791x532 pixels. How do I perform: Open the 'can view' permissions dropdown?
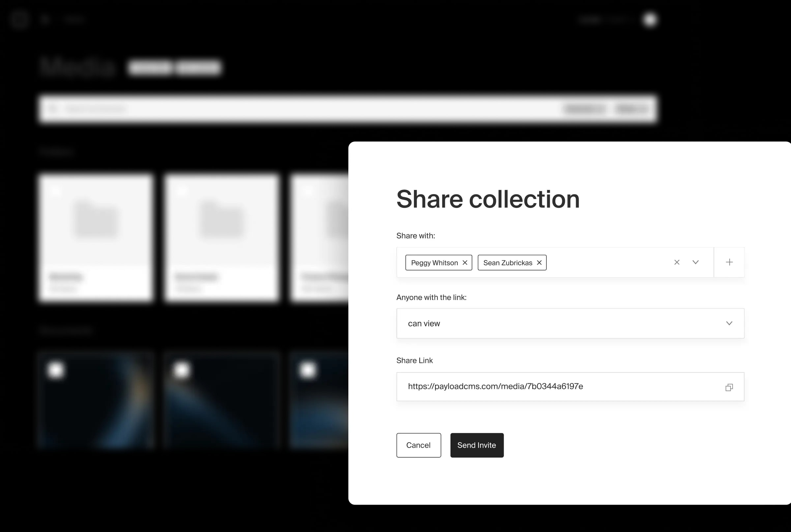click(x=570, y=323)
